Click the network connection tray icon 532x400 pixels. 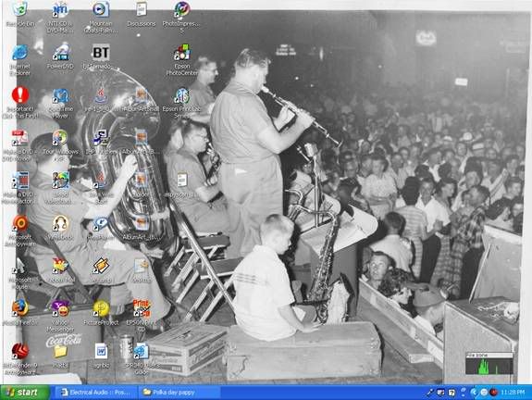(x=441, y=393)
